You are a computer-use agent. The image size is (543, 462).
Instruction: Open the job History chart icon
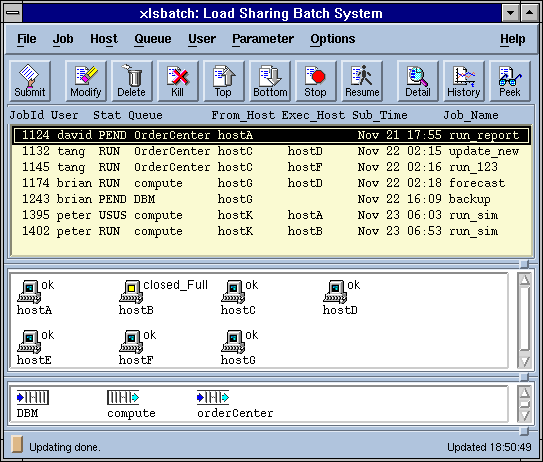[x=464, y=81]
